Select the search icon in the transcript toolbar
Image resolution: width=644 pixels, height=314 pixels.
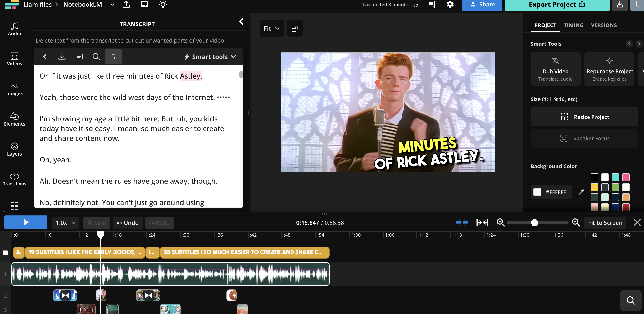[96, 57]
